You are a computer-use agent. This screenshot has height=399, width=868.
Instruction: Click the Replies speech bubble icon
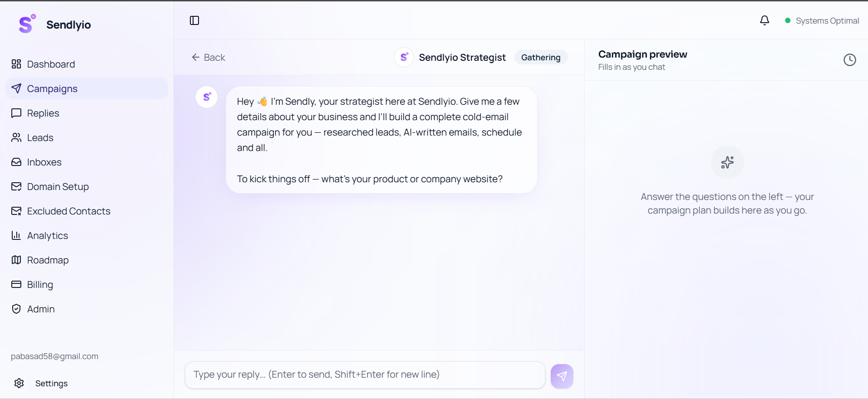[x=16, y=113]
